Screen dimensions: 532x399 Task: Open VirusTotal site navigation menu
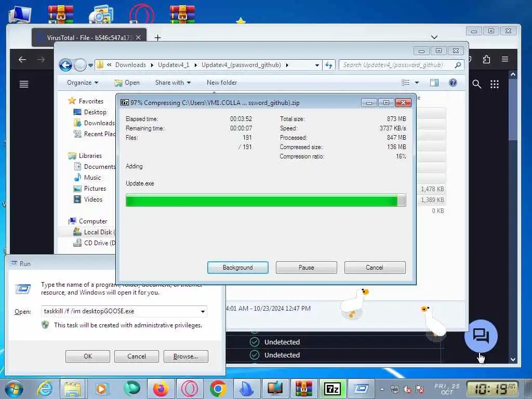pyautogui.click(x=24, y=84)
